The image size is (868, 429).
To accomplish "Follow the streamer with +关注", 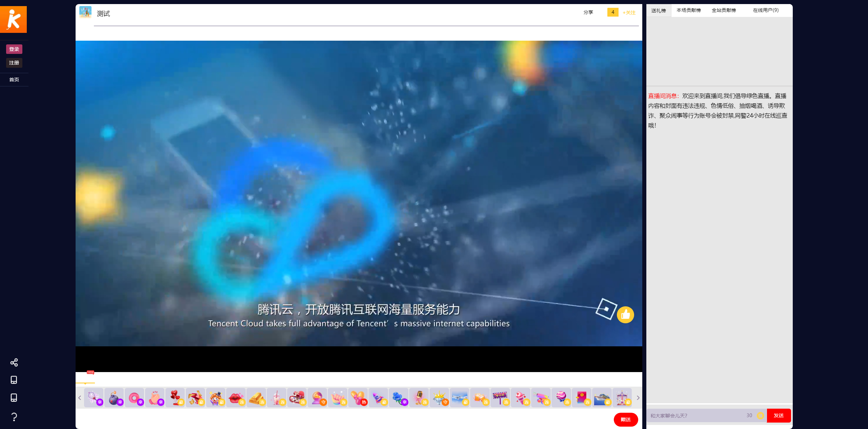I will [629, 13].
